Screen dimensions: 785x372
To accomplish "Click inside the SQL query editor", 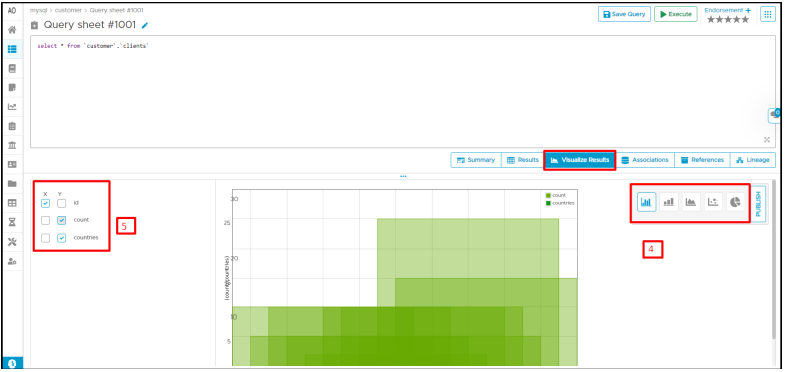I will pyautogui.click(x=403, y=92).
